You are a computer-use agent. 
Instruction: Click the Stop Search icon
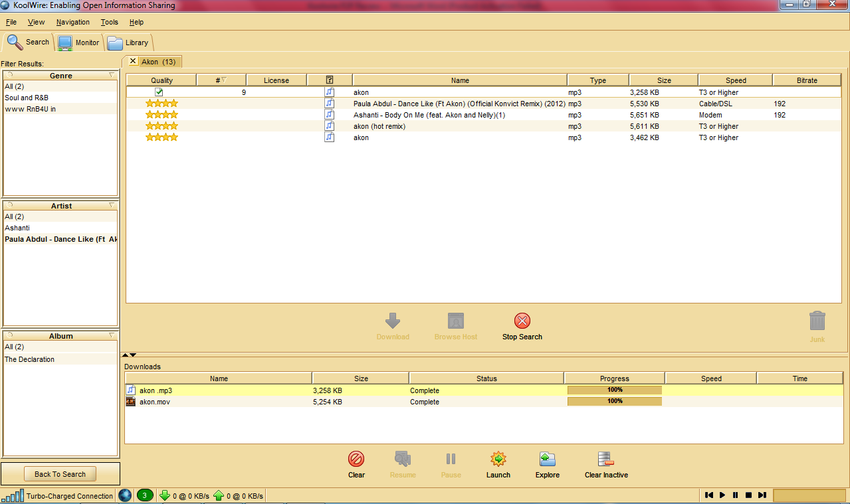[522, 321]
